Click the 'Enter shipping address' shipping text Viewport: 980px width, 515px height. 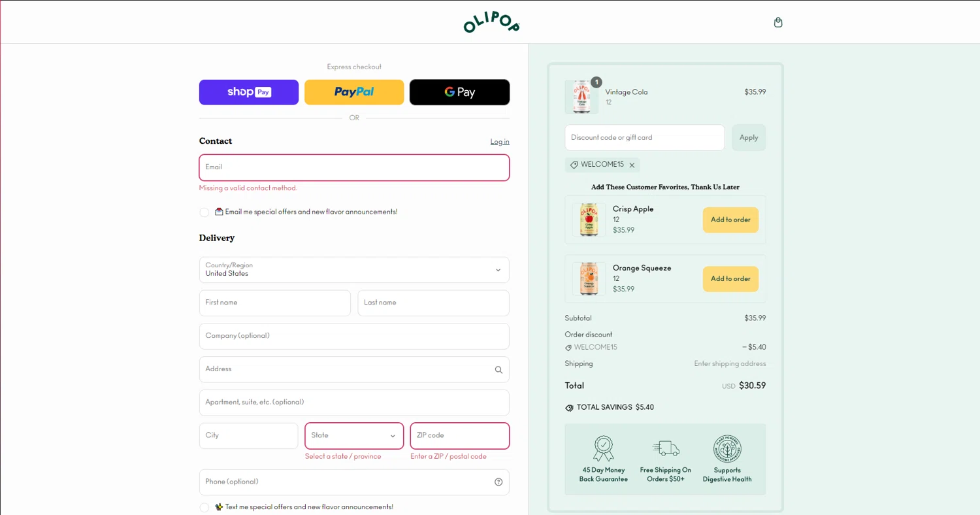[x=730, y=364]
